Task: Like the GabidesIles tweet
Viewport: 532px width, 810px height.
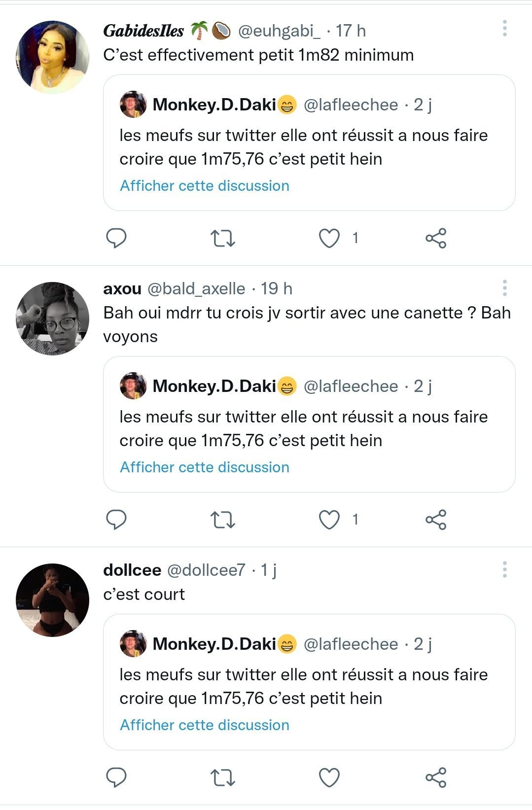Action: (x=329, y=238)
